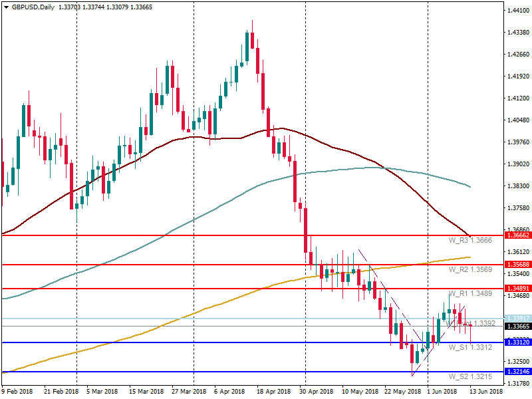Click the blue 1.32146 price tag
The width and height of the screenshot is (532, 399).
[x=517, y=372]
